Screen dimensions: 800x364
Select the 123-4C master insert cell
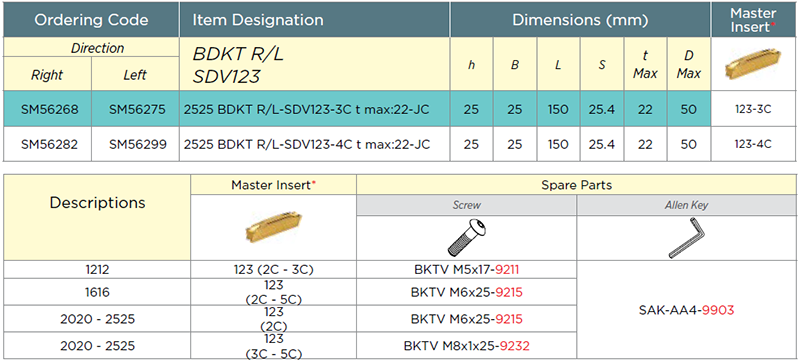point(753,144)
